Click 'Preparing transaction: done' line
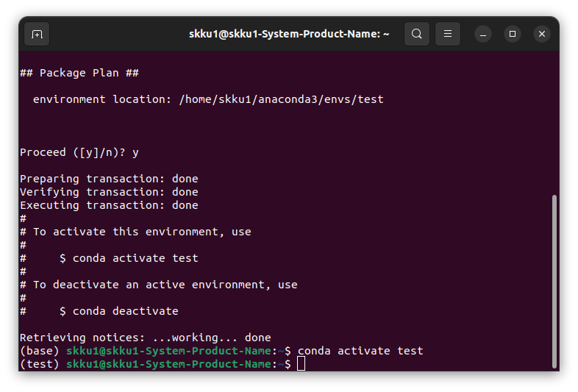Image resolution: width=578 pixels, height=392 pixels. (109, 179)
